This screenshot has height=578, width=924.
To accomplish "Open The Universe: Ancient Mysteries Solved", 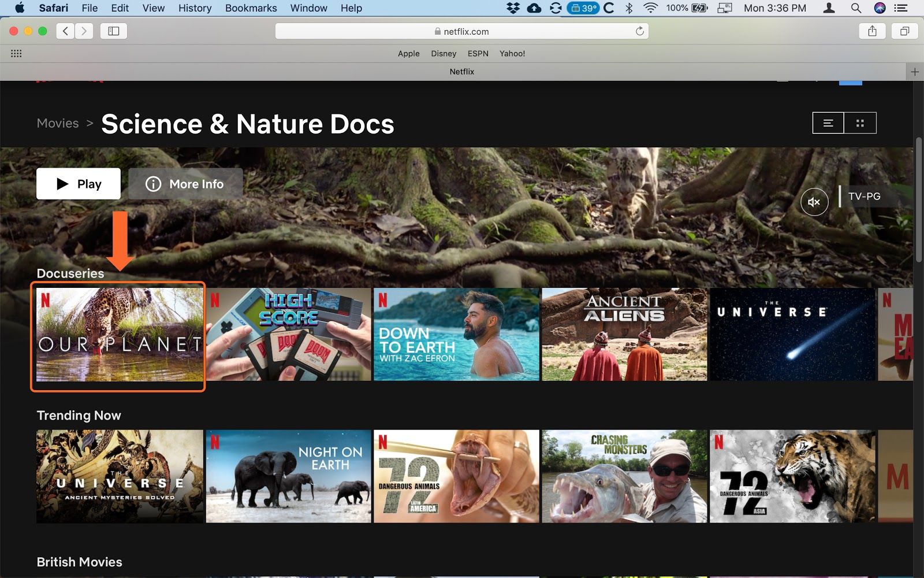I will point(120,476).
